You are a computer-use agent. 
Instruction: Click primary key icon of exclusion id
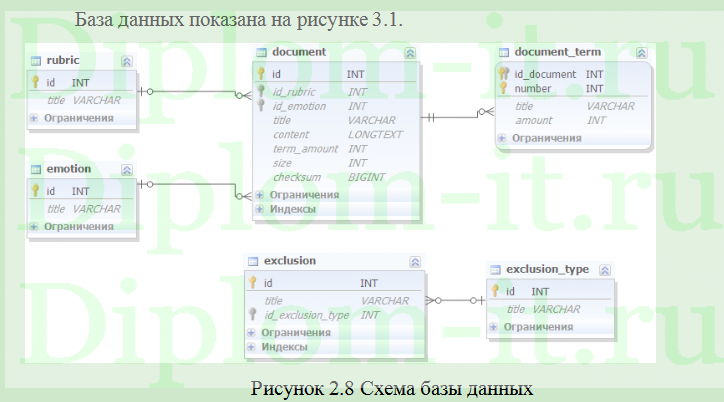(x=253, y=282)
